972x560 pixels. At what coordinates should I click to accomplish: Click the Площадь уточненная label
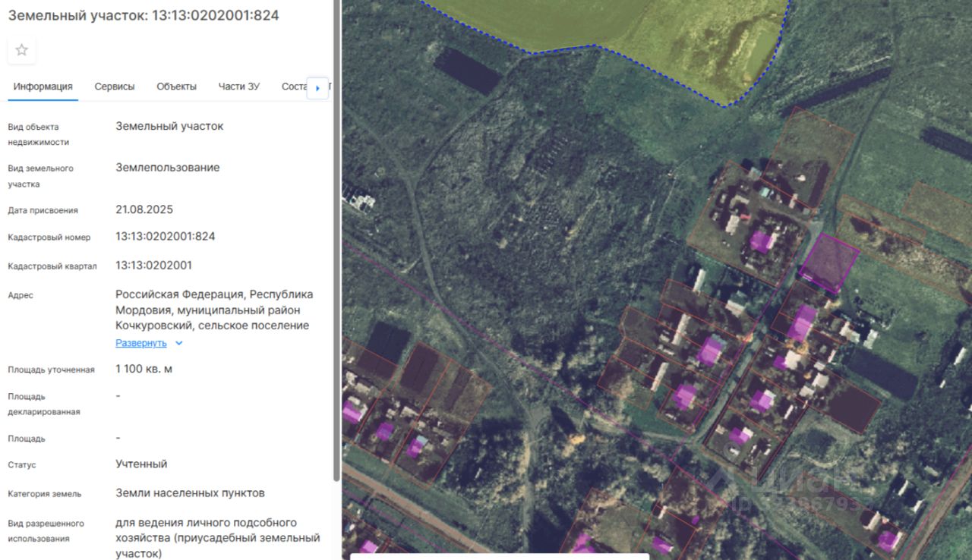click(52, 370)
